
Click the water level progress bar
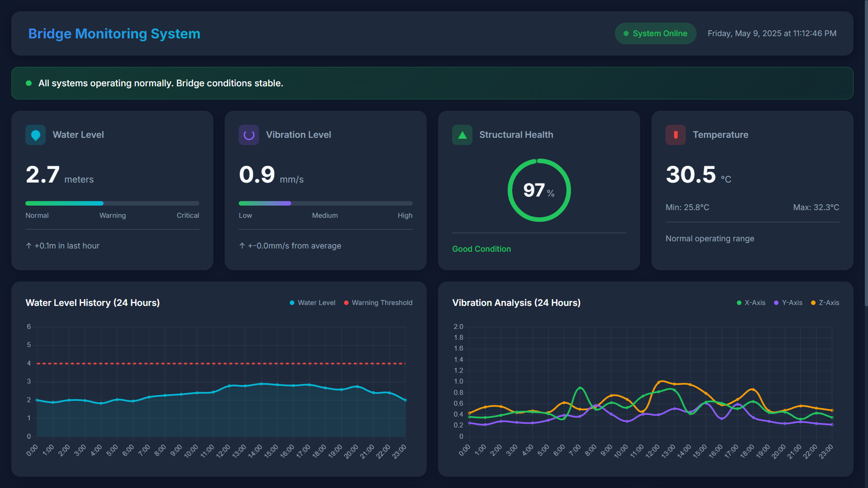(112, 203)
